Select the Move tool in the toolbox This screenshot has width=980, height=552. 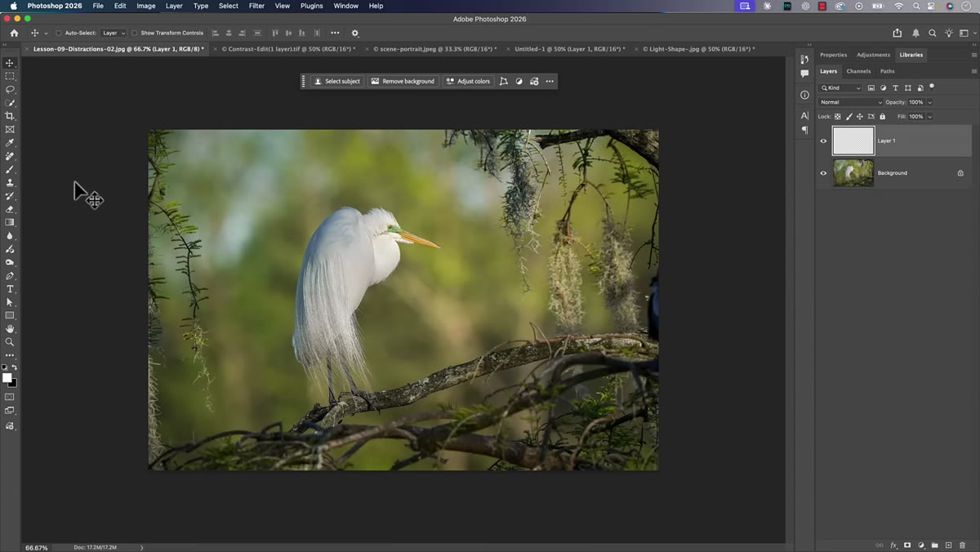pos(10,63)
